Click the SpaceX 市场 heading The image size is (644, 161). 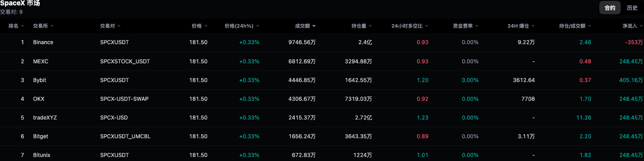tap(20, 4)
